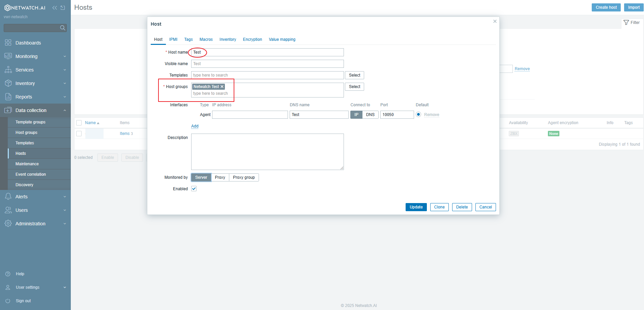Image resolution: width=644 pixels, height=310 pixels.
Task: Remove Netwatch Test host group tag
Action: click(x=222, y=87)
